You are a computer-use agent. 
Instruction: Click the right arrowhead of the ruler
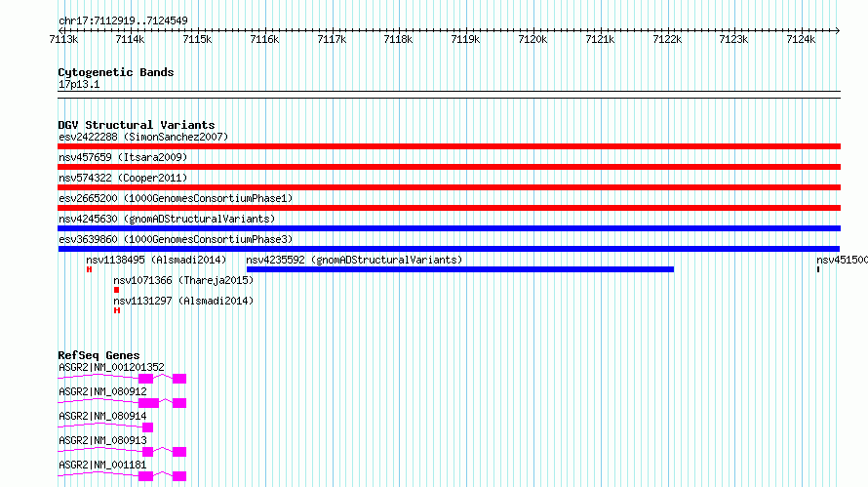838,30
